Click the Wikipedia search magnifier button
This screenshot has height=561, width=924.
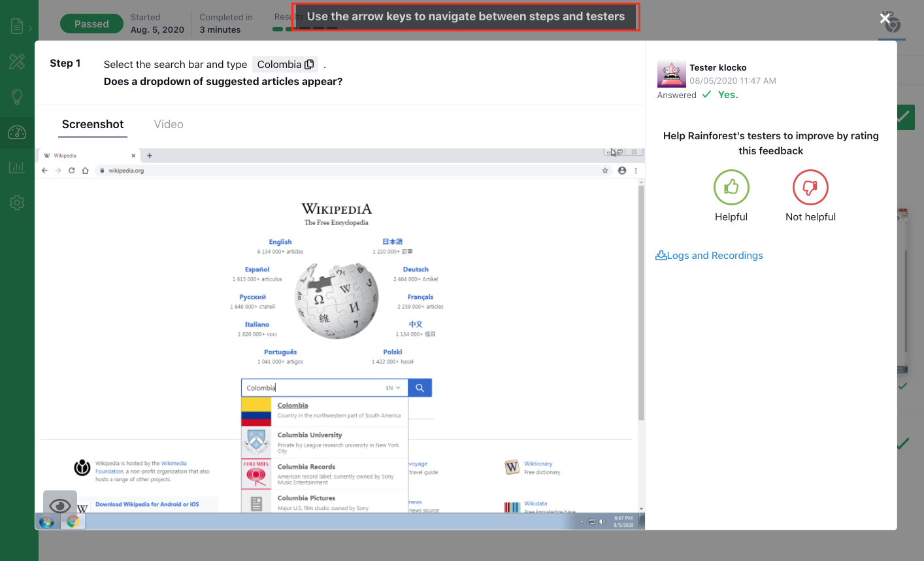420,388
